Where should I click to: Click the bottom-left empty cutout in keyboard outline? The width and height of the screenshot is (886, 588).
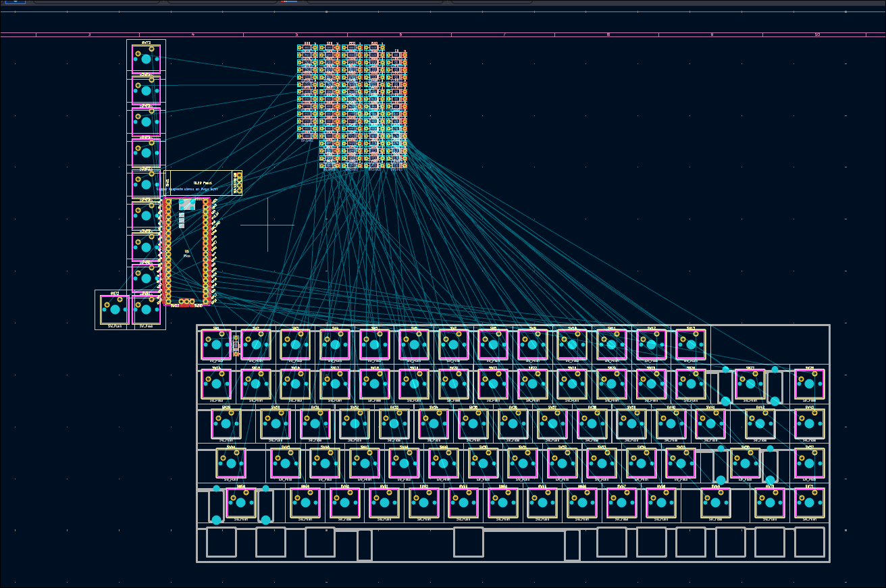click(x=221, y=542)
